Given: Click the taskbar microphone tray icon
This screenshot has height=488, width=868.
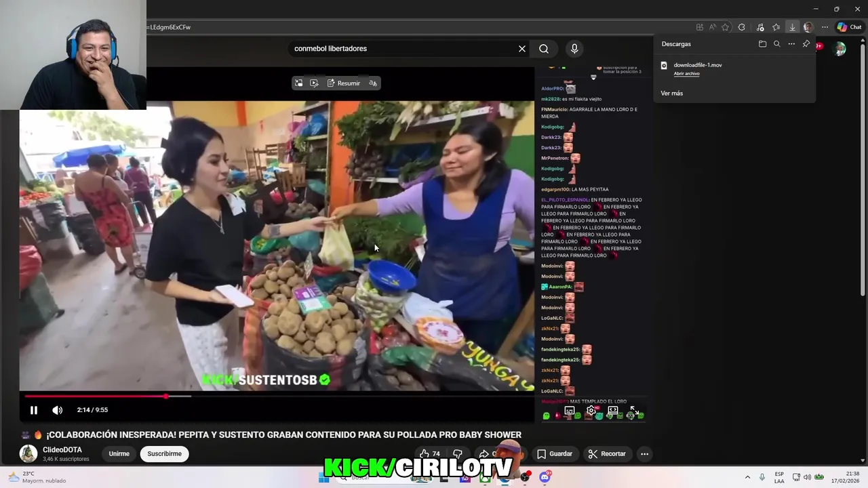Looking at the screenshot, I should point(762,477).
